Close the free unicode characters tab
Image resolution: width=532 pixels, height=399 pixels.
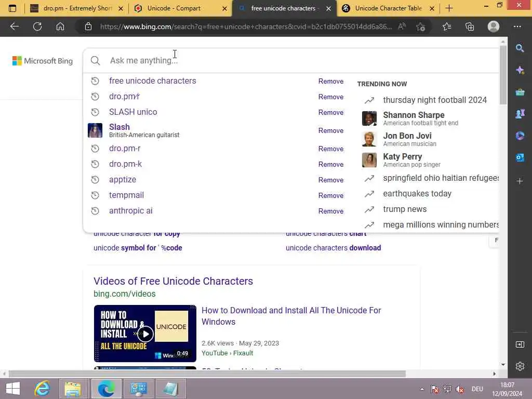coord(328,8)
